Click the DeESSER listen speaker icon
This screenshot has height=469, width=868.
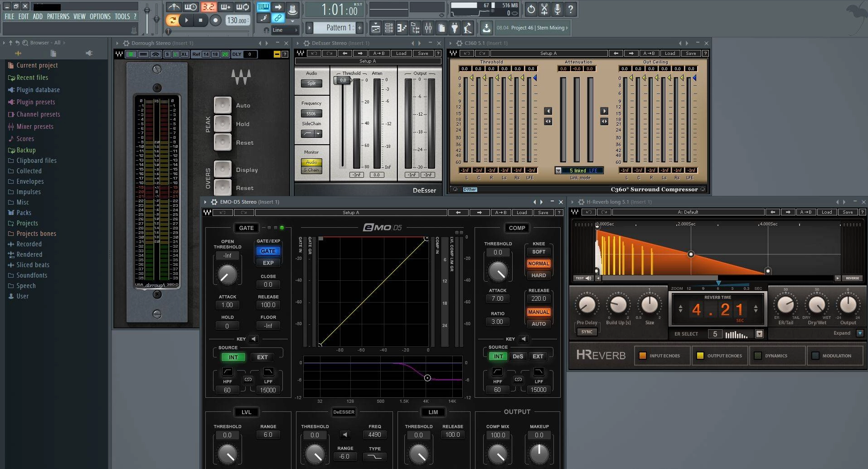[345, 435]
